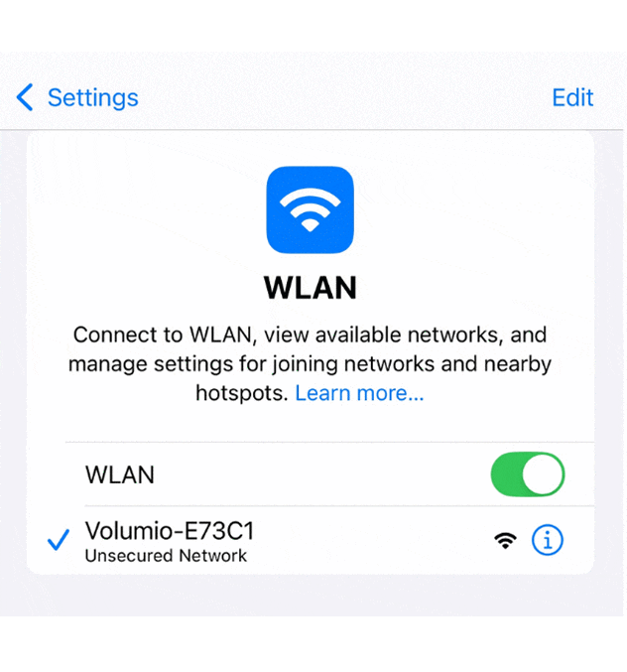627x672 pixels.
Task: Tap the Wi-Fi signal strength icon
Action: pyautogui.click(x=505, y=540)
